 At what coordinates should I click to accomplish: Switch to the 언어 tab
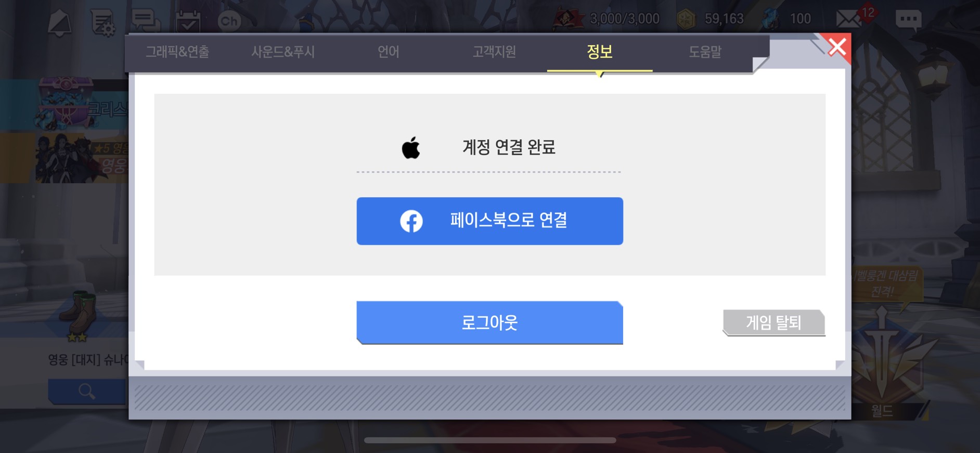pos(389,52)
